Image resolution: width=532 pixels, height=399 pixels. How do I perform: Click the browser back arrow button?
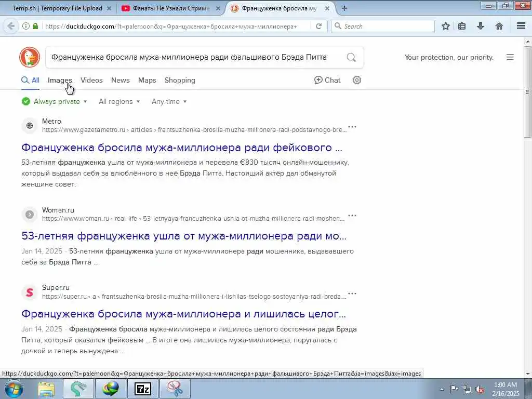pyautogui.click(x=11, y=26)
